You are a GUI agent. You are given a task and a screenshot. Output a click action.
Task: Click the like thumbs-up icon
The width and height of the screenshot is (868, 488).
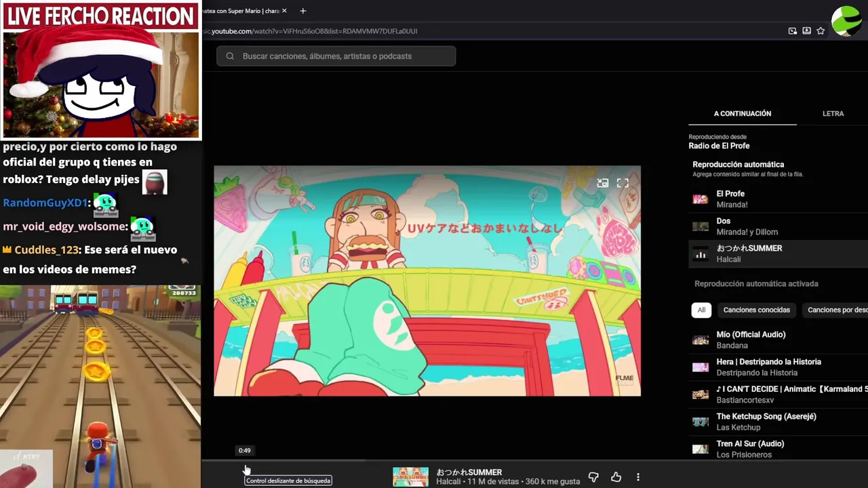click(616, 477)
